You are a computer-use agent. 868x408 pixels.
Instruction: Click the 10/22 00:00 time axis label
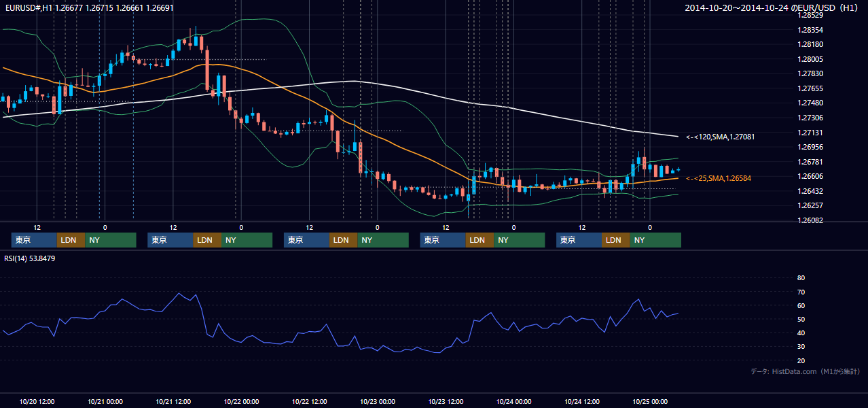click(242, 401)
